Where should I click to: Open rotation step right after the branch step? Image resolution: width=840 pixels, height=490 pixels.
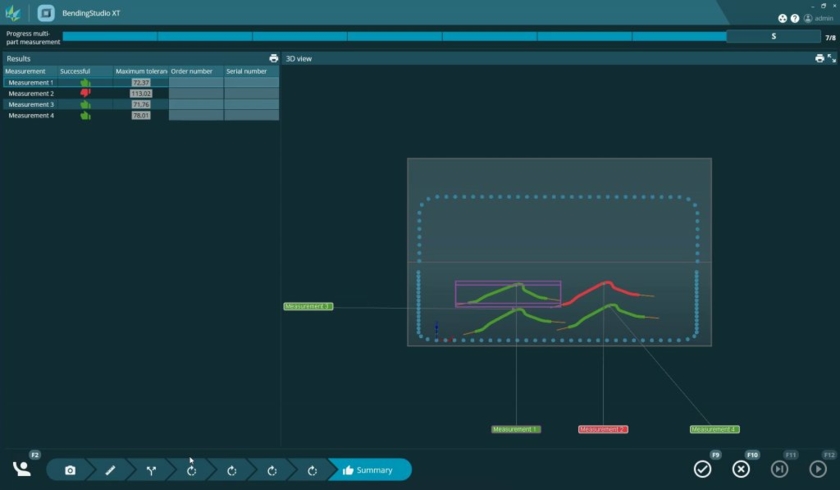pyautogui.click(x=191, y=470)
